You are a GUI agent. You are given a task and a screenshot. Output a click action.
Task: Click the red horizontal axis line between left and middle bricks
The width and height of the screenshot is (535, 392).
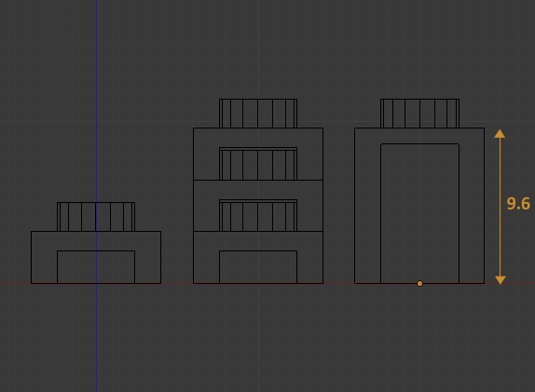coord(177,283)
